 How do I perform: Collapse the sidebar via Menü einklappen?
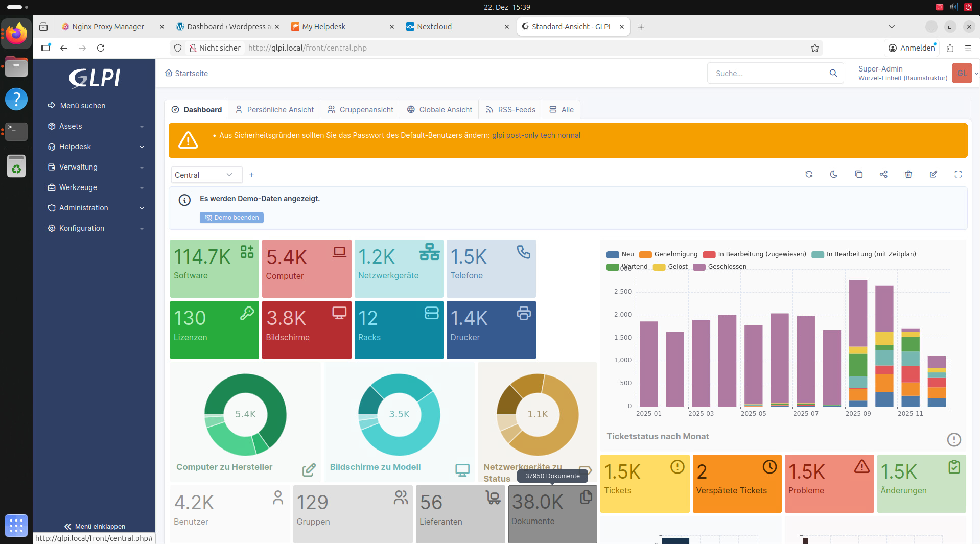pyautogui.click(x=95, y=526)
